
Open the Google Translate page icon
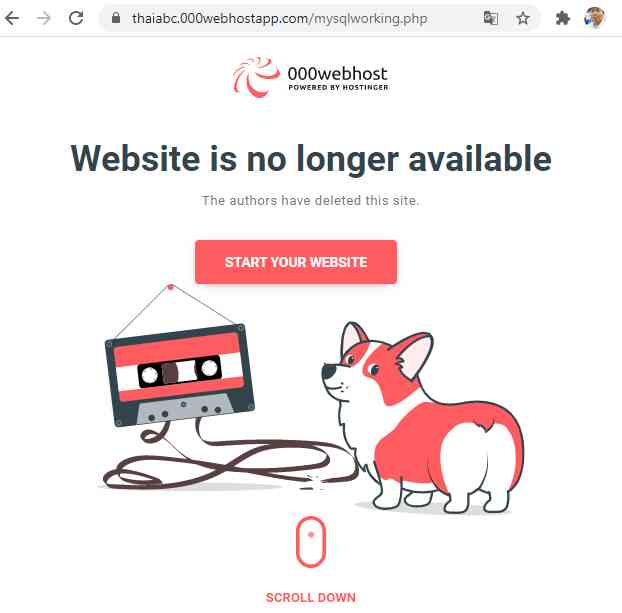tap(491, 18)
